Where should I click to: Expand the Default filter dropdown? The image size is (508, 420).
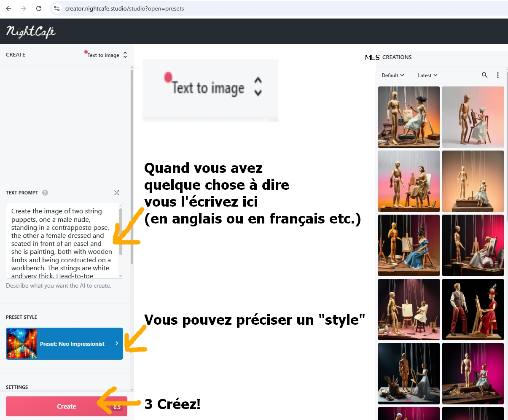[393, 75]
